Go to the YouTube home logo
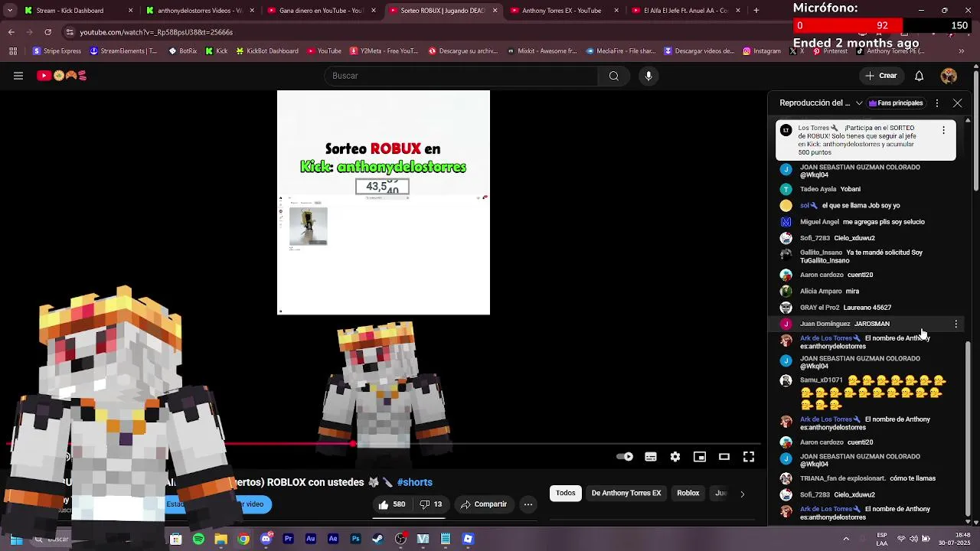The width and height of the screenshot is (980, 551). tap(62, 76)
